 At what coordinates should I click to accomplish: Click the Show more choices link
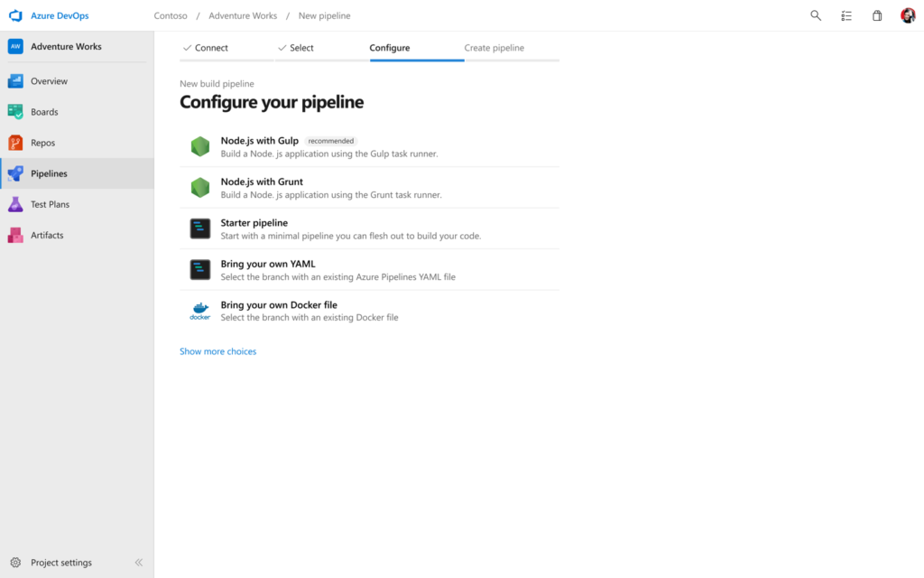[217, 351]
